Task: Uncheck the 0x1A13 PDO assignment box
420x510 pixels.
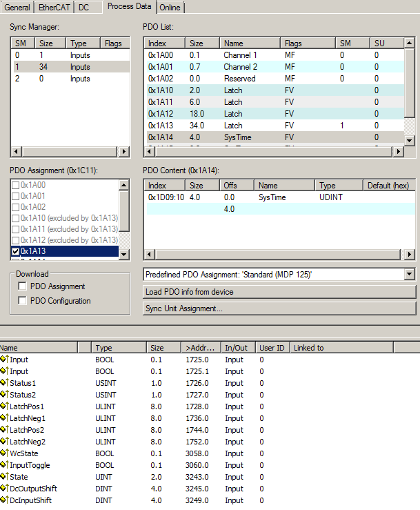Action: (15, 251)
